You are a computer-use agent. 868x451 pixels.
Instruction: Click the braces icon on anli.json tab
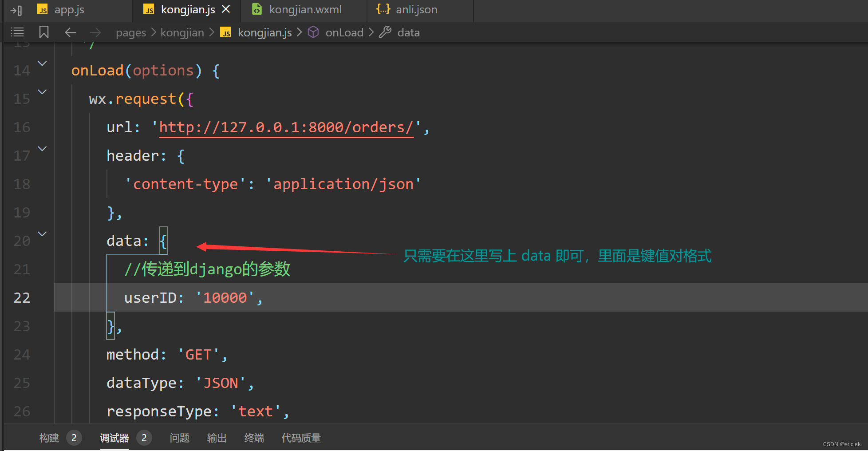pos(383,9)
